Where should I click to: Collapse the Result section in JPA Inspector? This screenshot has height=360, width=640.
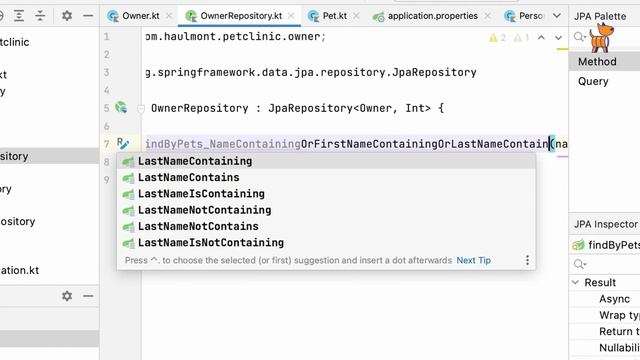point(576,282)
